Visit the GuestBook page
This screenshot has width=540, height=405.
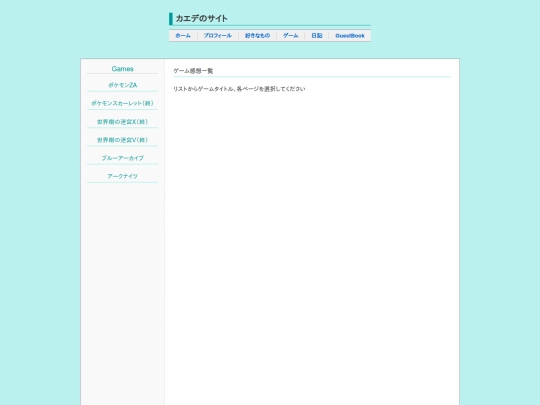(350, 36)
